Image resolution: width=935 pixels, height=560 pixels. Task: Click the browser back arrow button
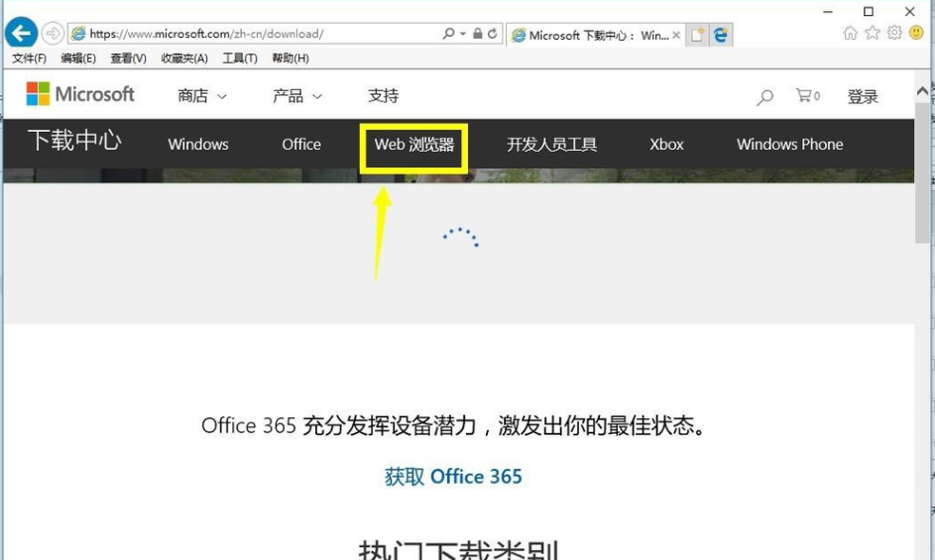point(21,34)
